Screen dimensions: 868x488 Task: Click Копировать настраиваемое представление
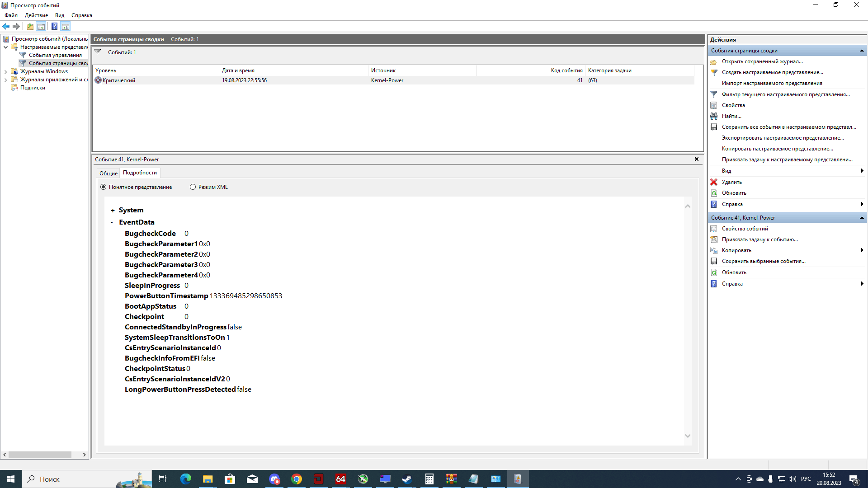777,149
